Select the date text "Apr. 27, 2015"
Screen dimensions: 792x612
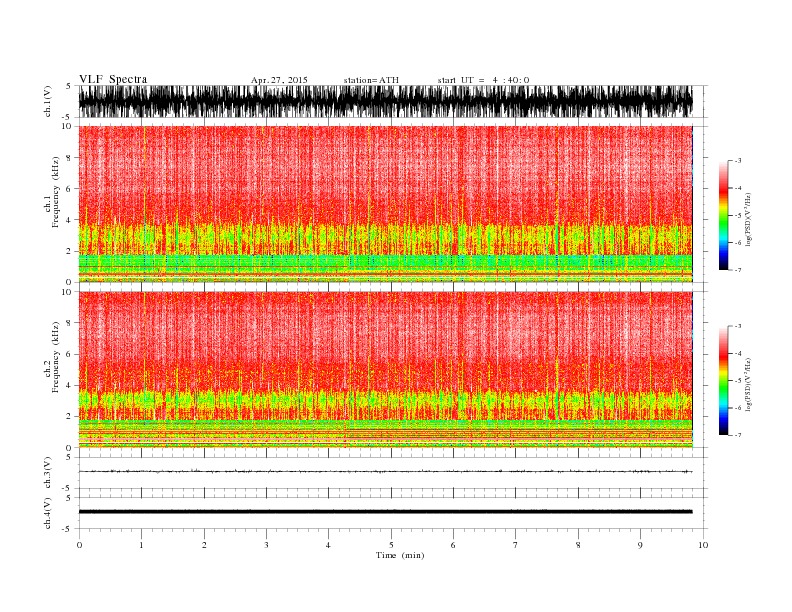279,80
